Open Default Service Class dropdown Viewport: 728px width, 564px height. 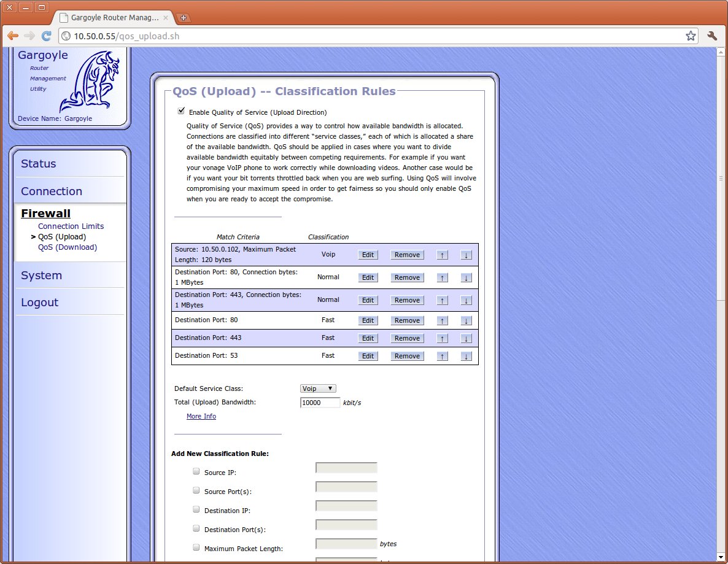(x=317, y=388)
